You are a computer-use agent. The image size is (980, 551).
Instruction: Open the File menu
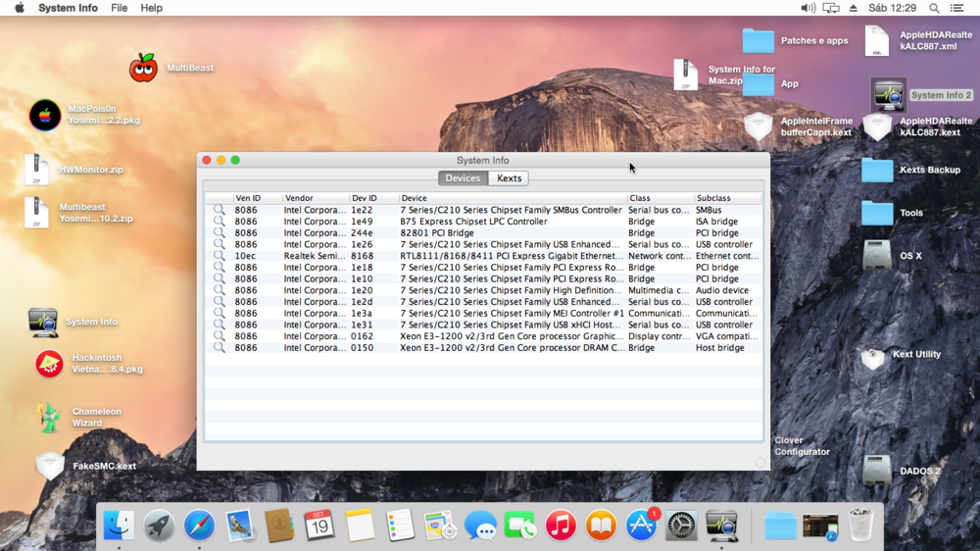click(119, 8)
